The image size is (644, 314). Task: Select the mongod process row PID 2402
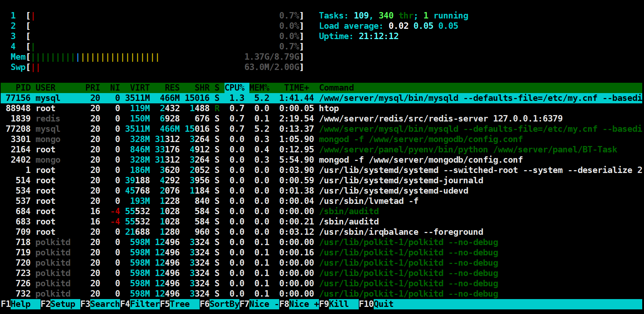(x=321, y=160)
